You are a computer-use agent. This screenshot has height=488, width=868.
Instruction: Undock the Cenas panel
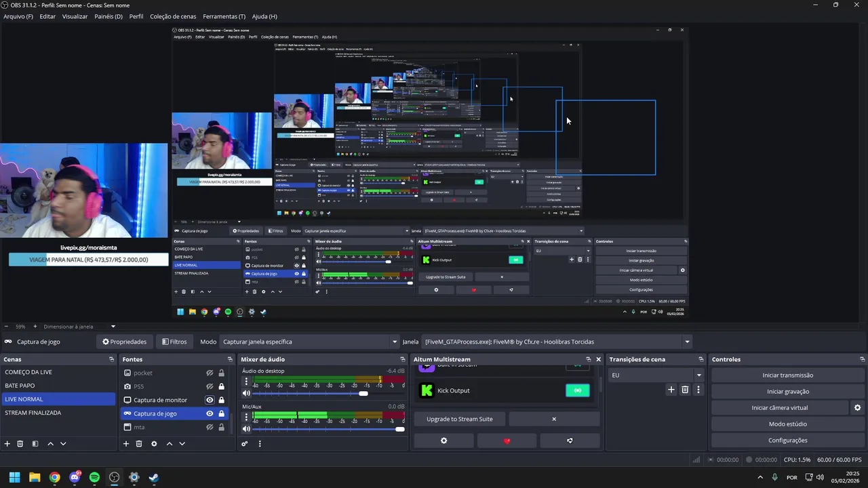[x=111, y=359]
